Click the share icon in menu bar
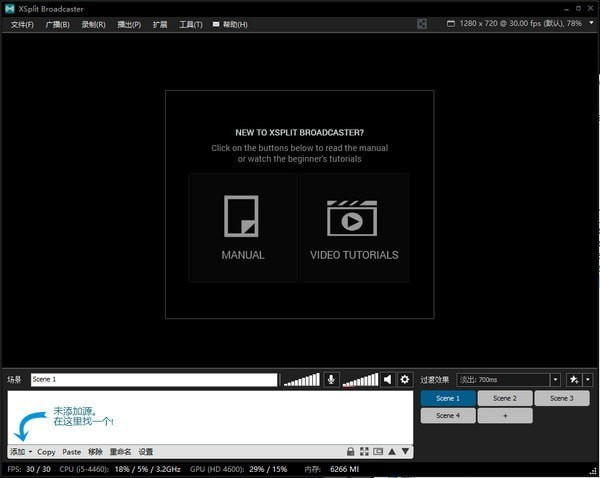Image resolution: width=600 pixels, height=478 pixels. point(422,24)
